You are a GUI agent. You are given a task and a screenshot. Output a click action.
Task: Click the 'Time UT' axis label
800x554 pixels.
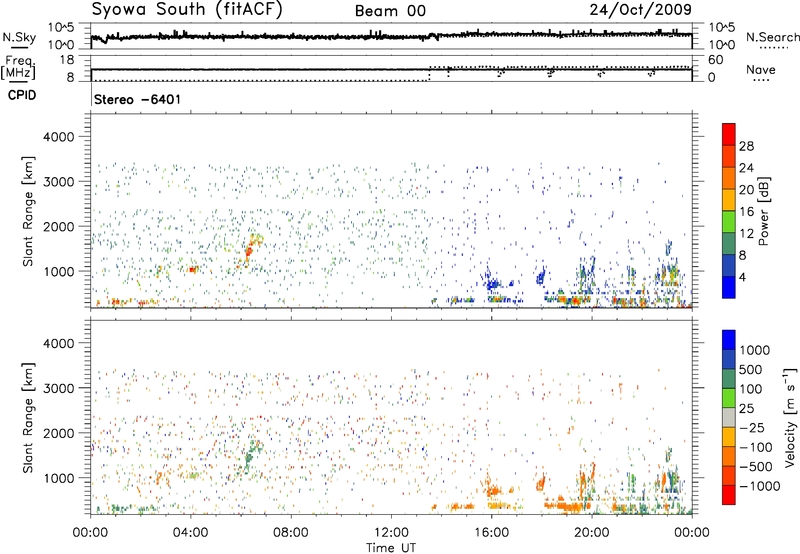click(x=391, y=548)
